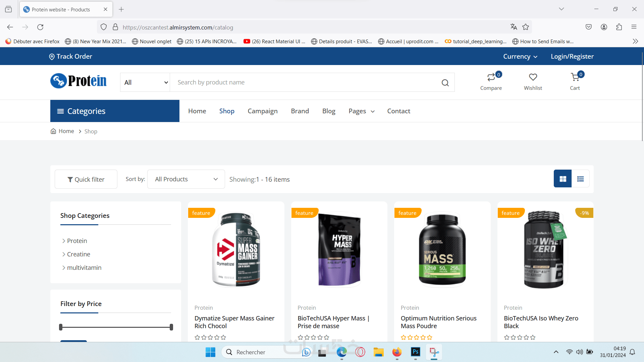Click the Login/Register link
644x362 pixels.
tap(572, 57)
